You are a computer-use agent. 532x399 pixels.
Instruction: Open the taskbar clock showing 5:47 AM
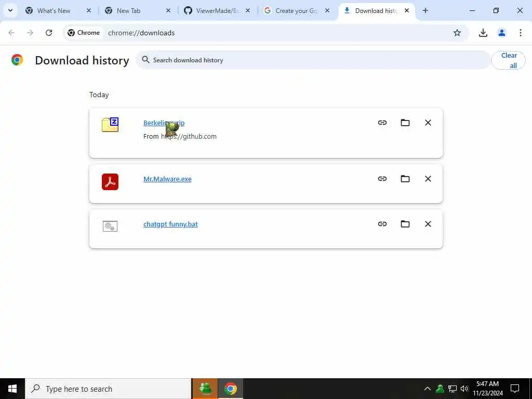click(x=487, y=389)
